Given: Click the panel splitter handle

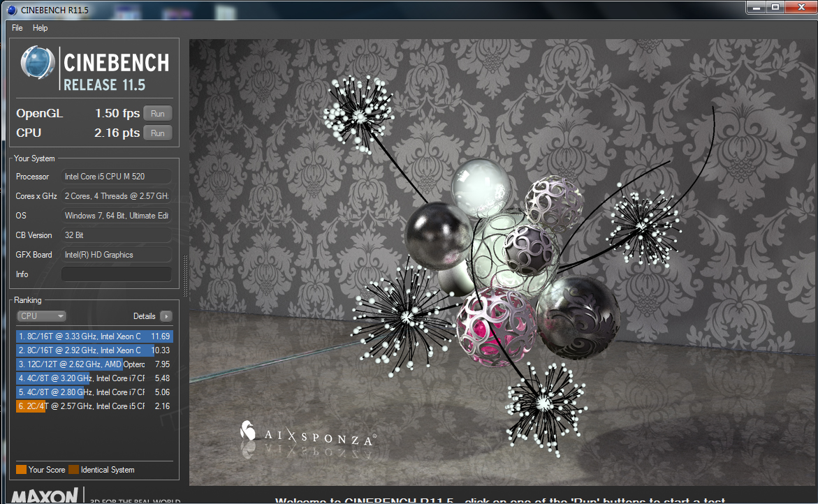Looking at the screenshot, I should click(185, 276).
